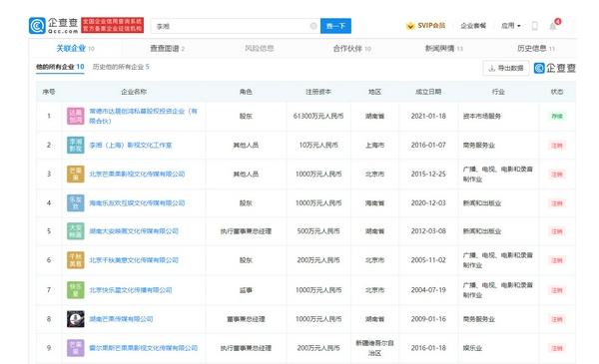
Task: Click the 注销 status badge of 李湘（上海）影视文化工作室
Action: point(557,146)
